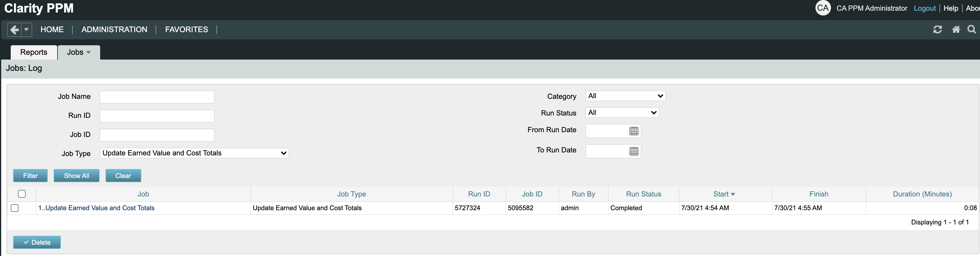Click the CA user avatar icon
The image size is (980, 256).
[x=823, y=8]
